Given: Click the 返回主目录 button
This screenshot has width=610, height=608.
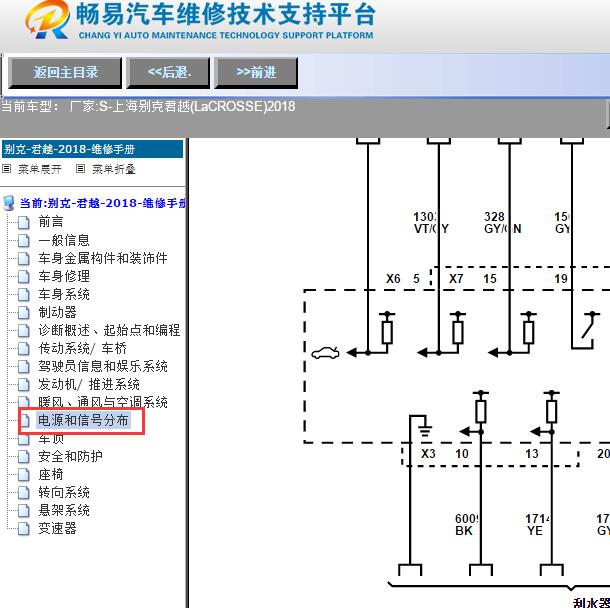Looking at the screenshot, I should pyautogui.click(x=65, y=73).
